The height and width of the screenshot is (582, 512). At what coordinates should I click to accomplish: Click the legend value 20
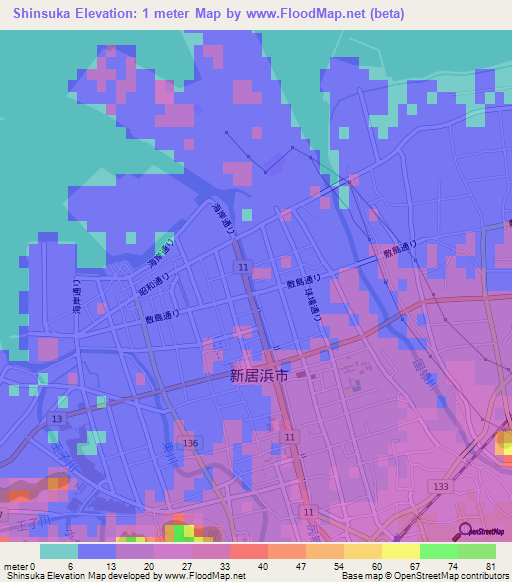click(149, 567)
